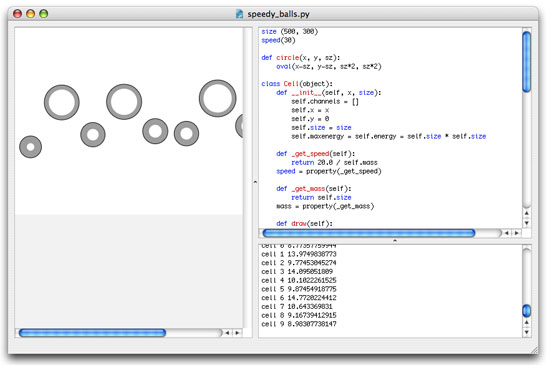Click the smallest gray ball at canvas left
Image resolution: width=550 pixels, height=365 pixels.
coord(31,147)
